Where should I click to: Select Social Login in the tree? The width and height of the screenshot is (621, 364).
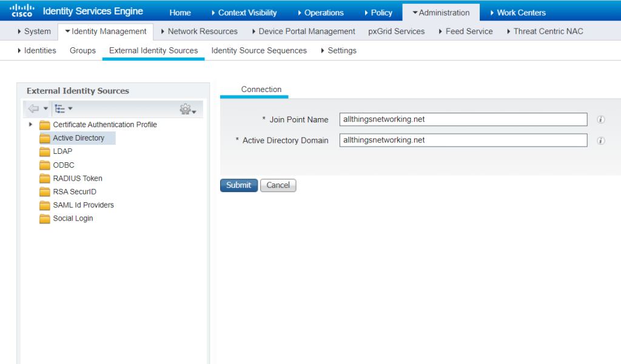pos(73,219)
